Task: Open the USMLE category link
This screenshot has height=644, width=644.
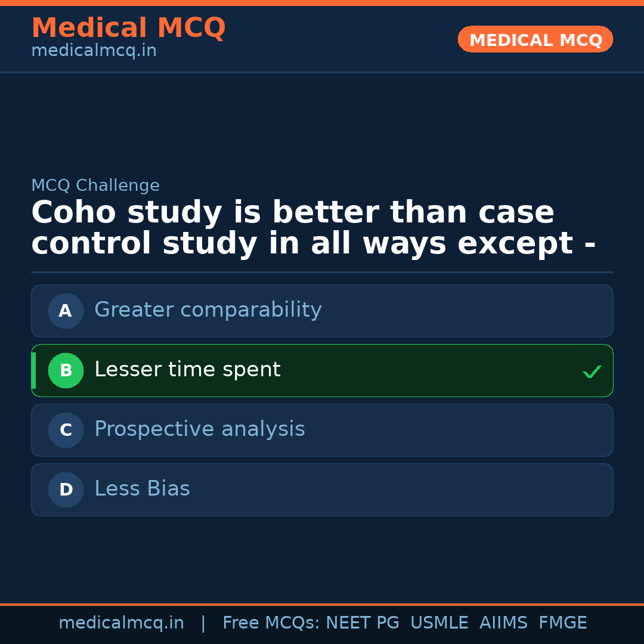Action: [439, 623]
